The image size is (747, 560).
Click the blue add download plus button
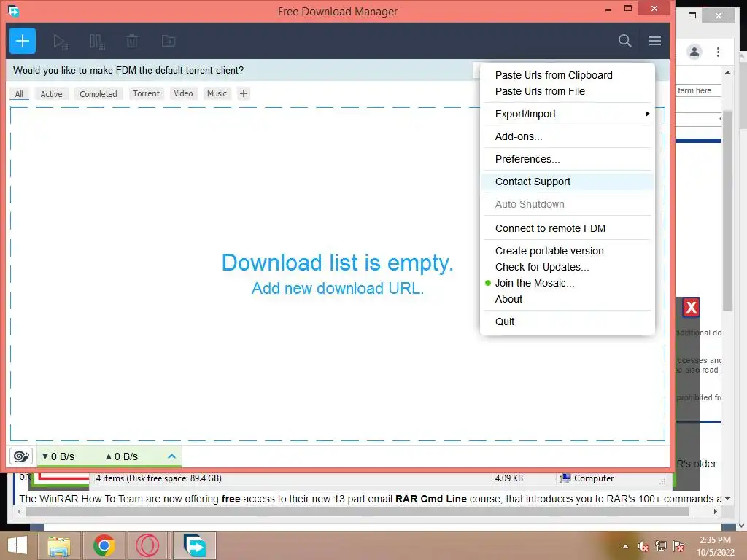(23, 41)
